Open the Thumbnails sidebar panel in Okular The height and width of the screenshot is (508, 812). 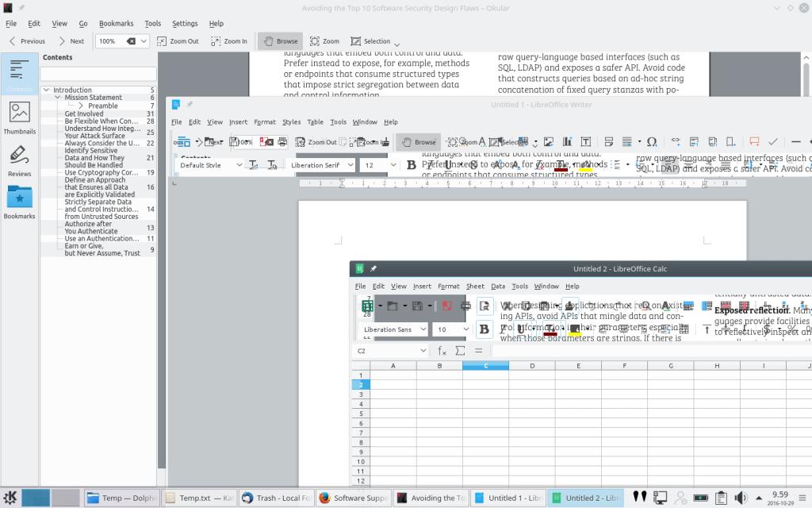pos(19,117)
